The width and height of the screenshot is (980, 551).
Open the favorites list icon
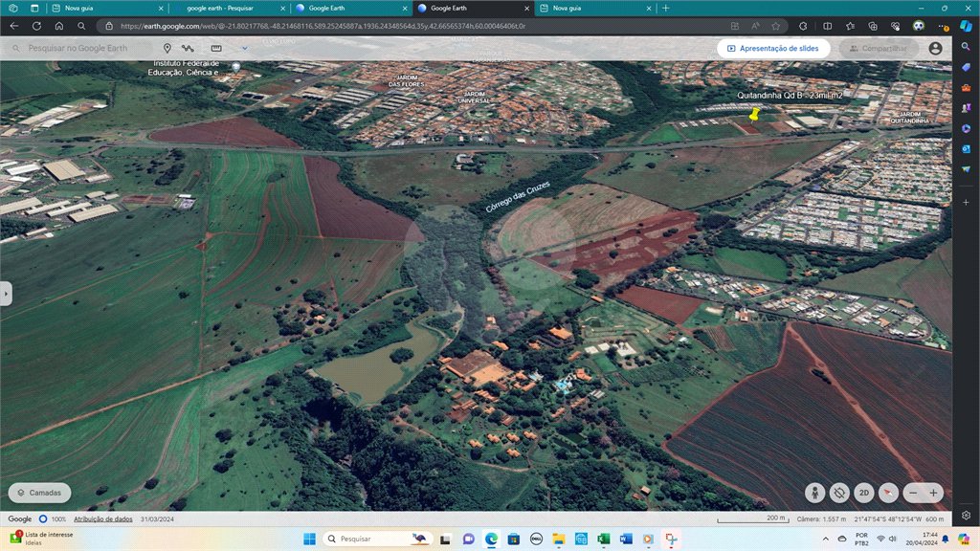tap(850, 26)
